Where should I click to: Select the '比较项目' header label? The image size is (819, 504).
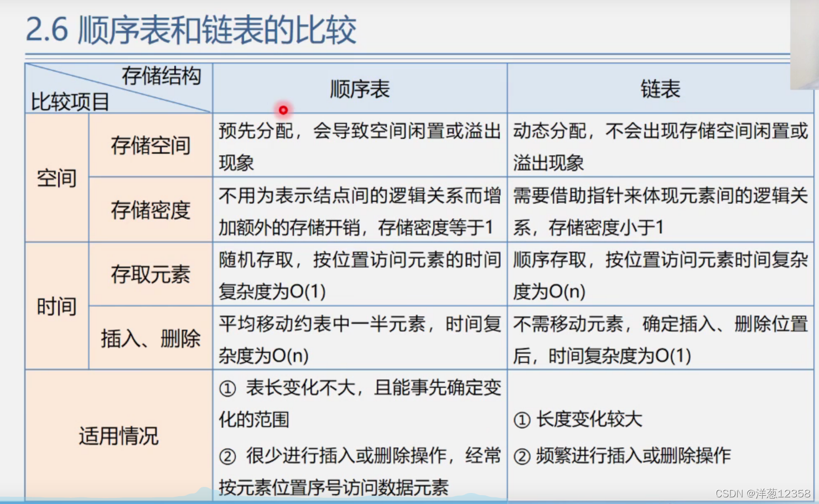[70, 102]
